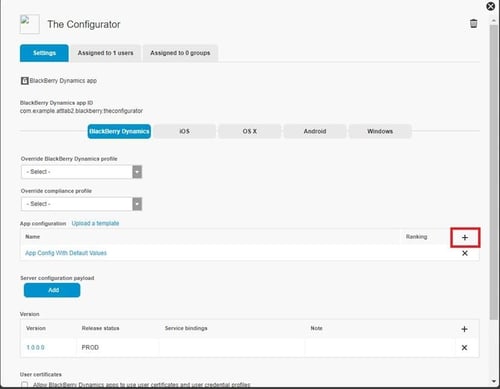Click the com.example app ID text
The height and width of the screenshot is (389, 500).
coord(81,111)
